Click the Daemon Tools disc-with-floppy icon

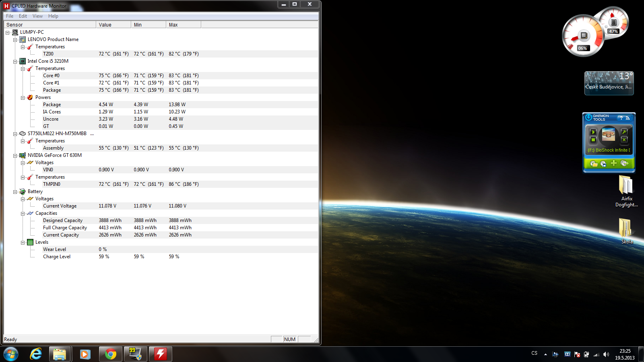pyautogui.click(x=603, y=163)
